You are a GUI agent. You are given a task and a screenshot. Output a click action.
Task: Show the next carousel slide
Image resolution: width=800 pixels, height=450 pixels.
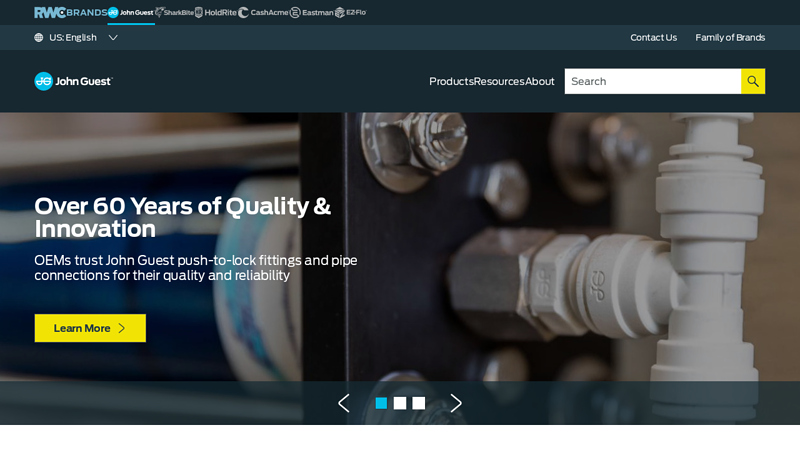[x=456, y=403]
